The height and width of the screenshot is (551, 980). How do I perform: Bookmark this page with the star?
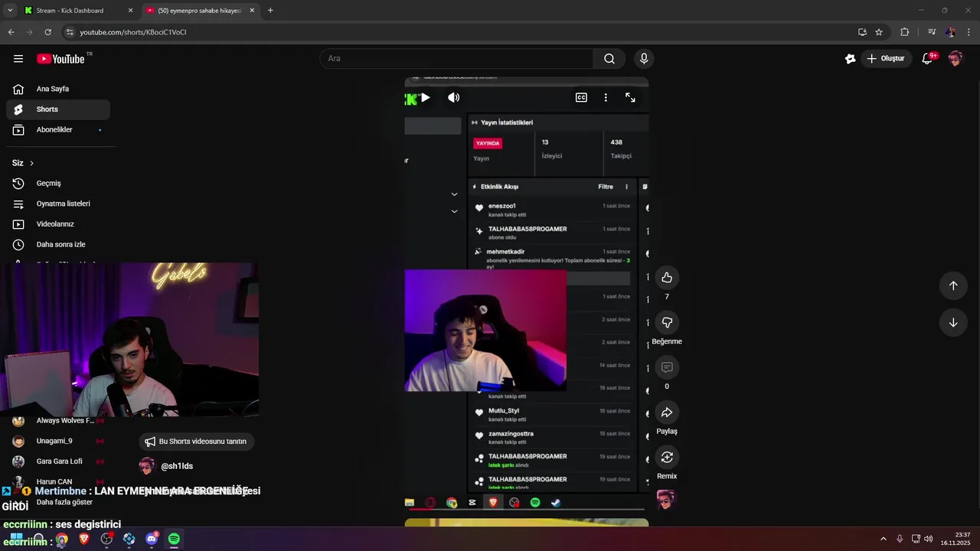[x=879, y=32]
